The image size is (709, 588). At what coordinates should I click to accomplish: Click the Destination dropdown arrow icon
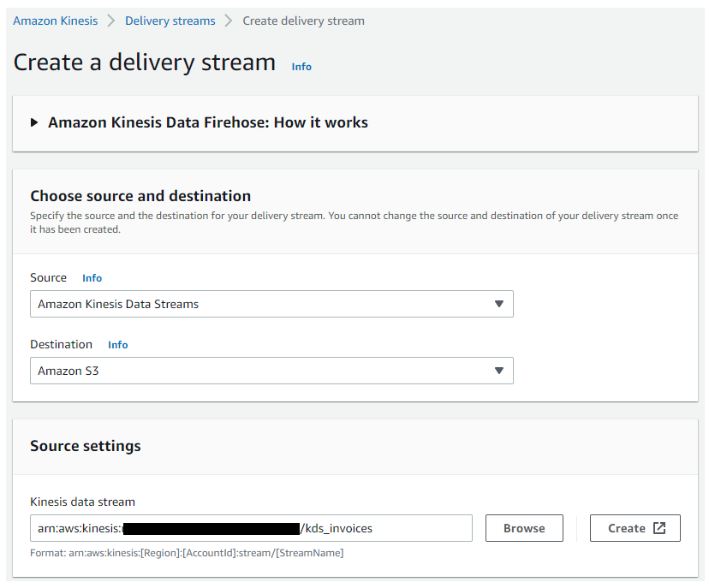tap(499, 371)
